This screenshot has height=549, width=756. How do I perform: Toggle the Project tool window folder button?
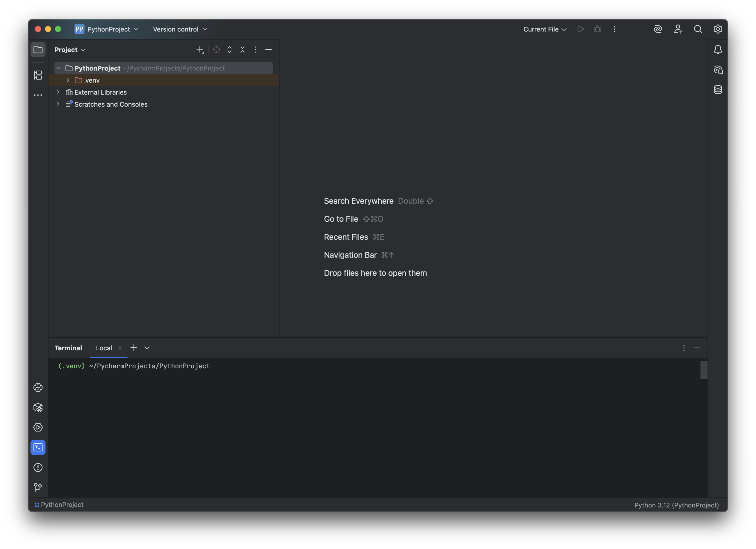tap(38, 50)
